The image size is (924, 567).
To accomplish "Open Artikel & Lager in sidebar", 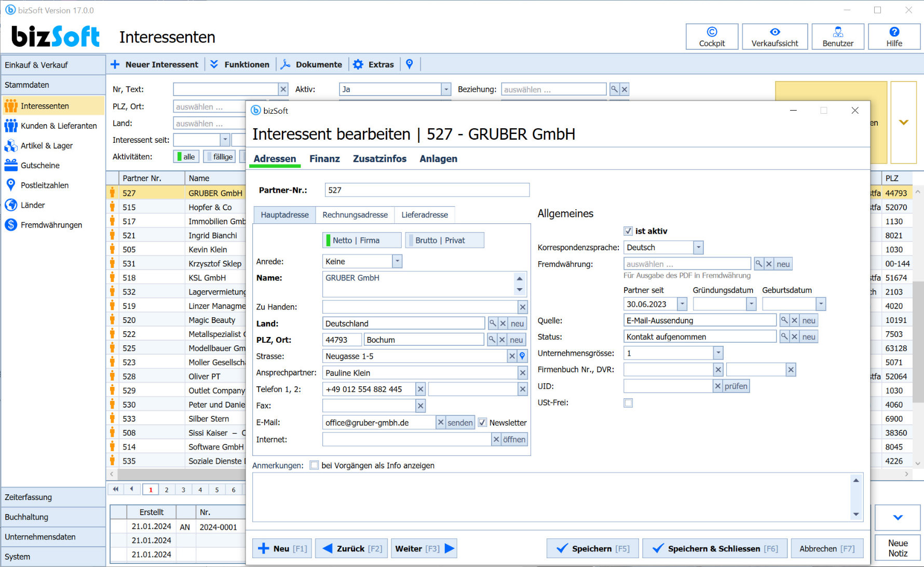I will [53, 145].
